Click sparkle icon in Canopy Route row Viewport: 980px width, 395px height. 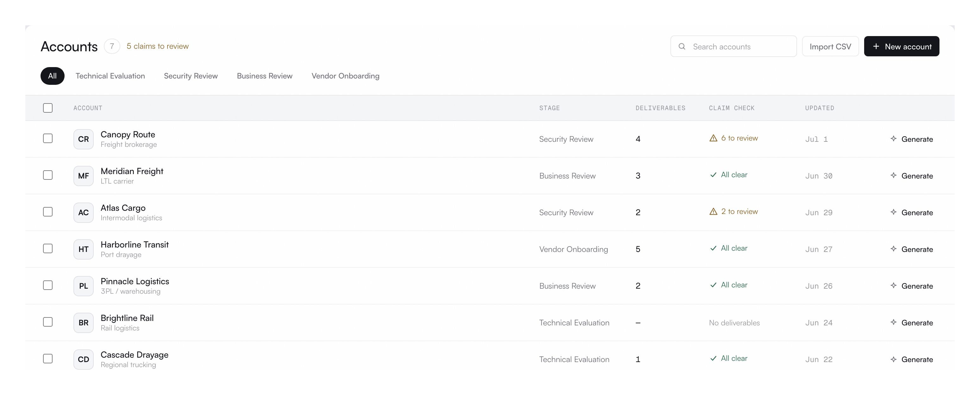point(893,139)
